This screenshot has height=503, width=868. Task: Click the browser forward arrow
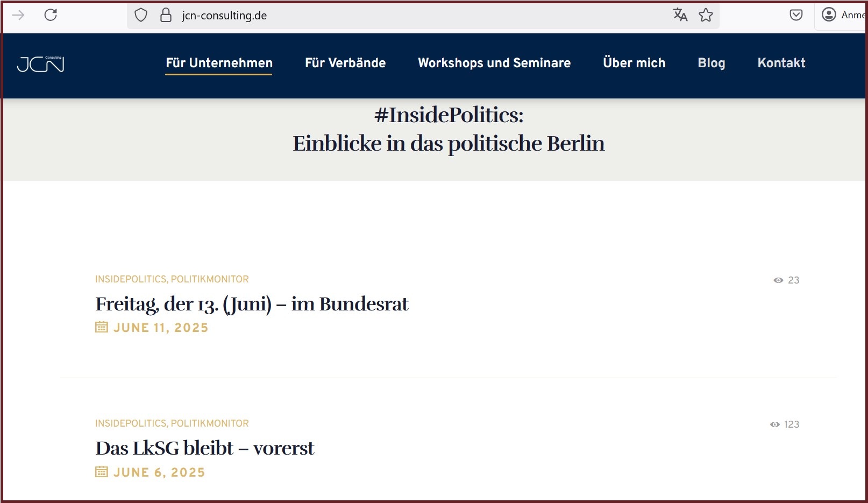[18, 15]
